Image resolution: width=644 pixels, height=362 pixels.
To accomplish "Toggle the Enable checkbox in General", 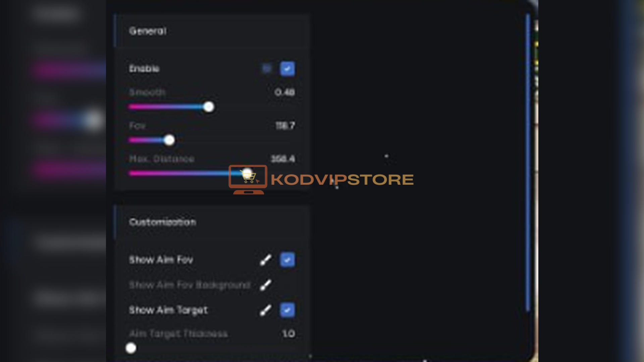I will click(287, 69).
